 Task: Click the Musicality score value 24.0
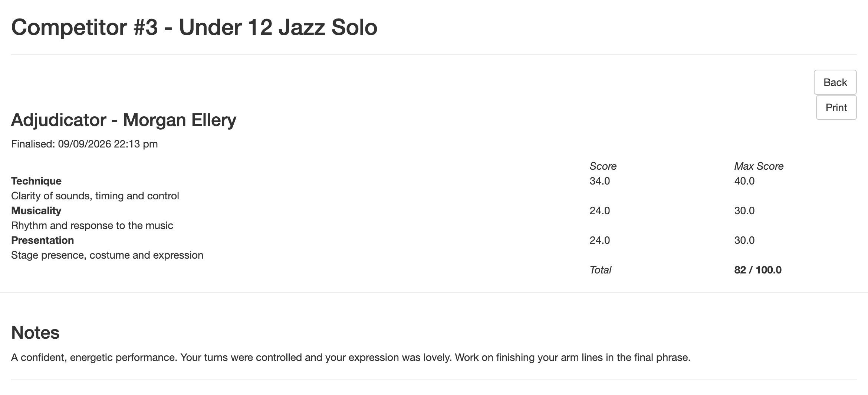pos(599,210)
